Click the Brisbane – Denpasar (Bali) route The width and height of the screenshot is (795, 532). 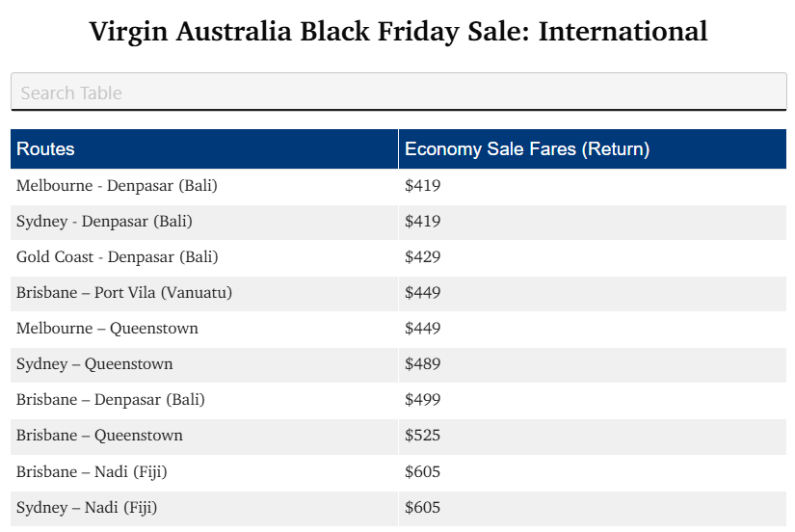pyautogui.click(x=110, y=400)
